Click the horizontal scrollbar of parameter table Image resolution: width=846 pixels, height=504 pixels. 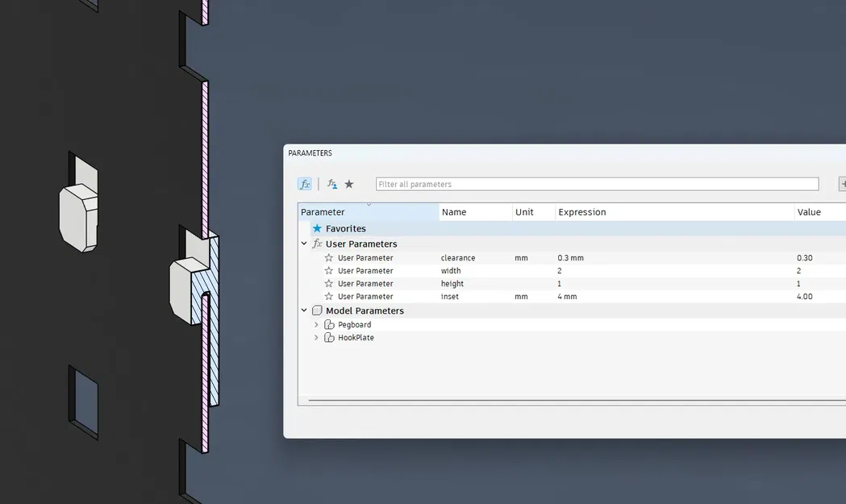click(577, 401)
